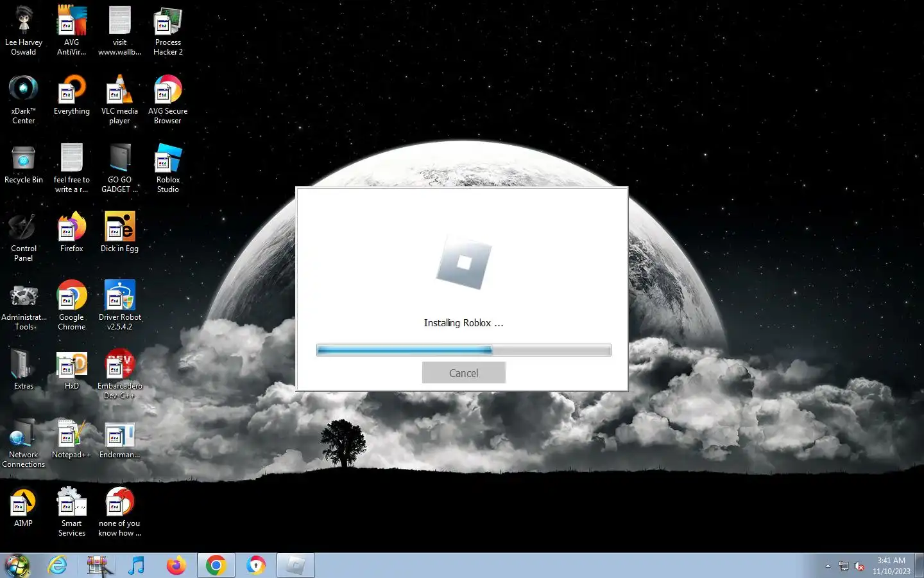Select the Lee Harvey Oswald desktop icon
The height and width of the screenshot is (578, 924).
tap(24, 30)
